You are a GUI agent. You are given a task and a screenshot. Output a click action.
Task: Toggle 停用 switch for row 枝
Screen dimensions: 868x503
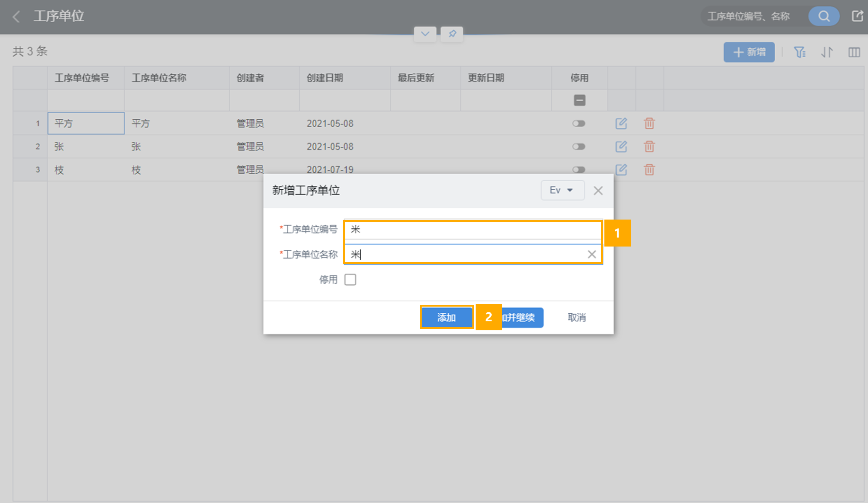[x=579, y=169]
